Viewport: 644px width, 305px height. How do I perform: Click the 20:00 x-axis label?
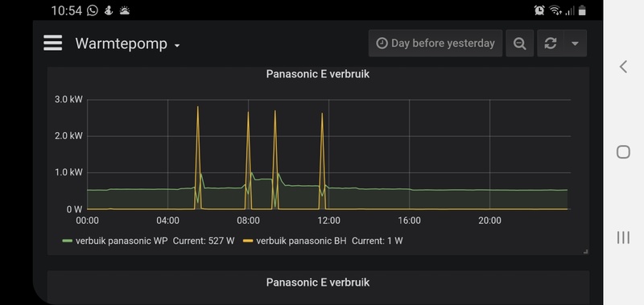click(489, 221)
